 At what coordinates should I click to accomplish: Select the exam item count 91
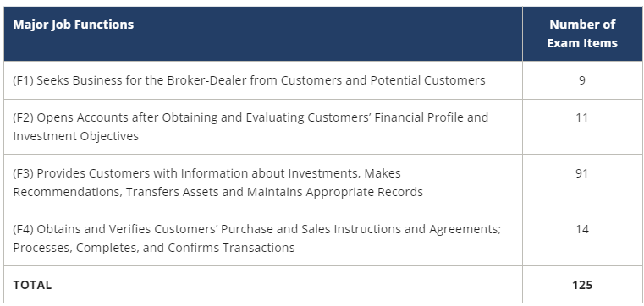[x=582, y=173]
